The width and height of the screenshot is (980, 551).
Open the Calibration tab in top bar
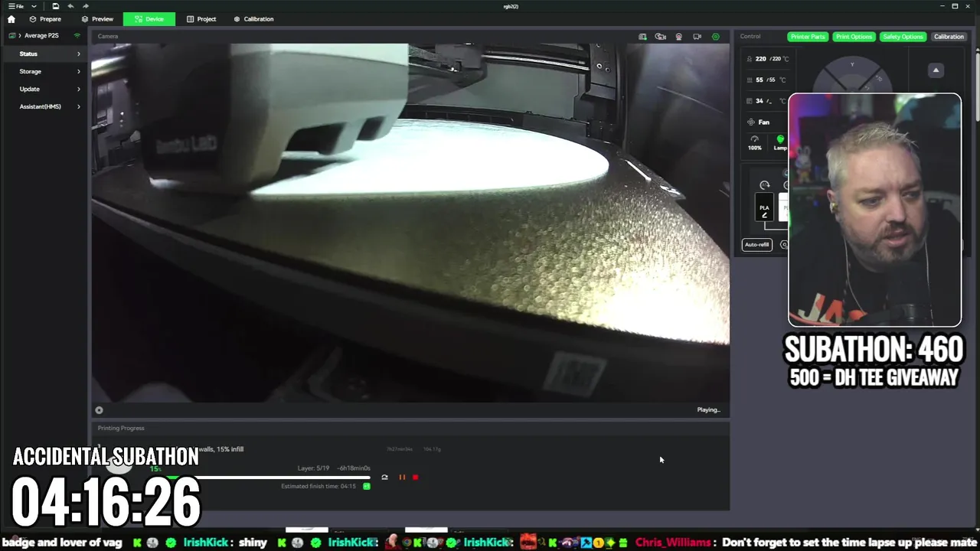(253, 19)
